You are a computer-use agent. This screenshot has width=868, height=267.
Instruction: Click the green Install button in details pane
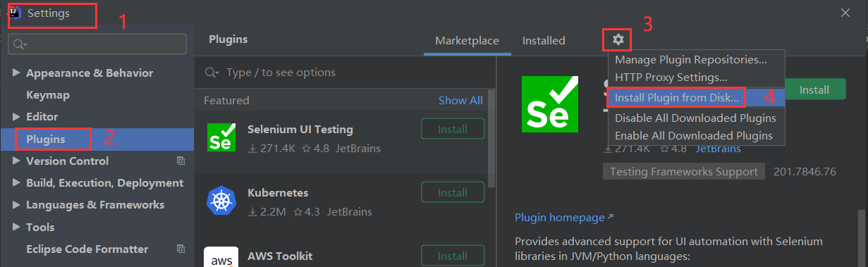[814, 89]
